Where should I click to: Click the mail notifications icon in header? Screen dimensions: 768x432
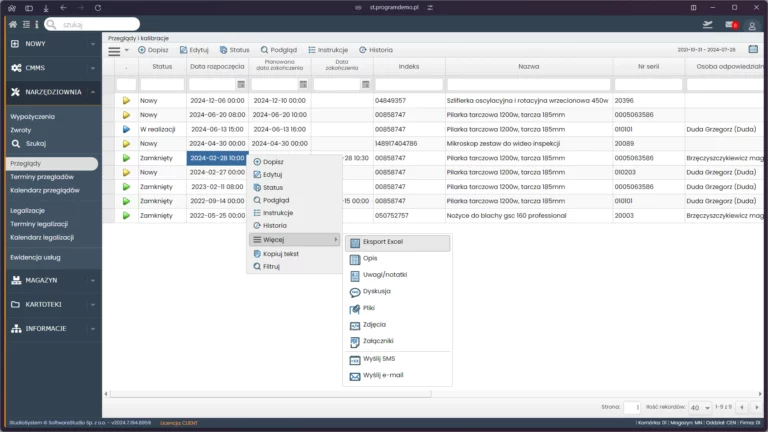(730, 25)
